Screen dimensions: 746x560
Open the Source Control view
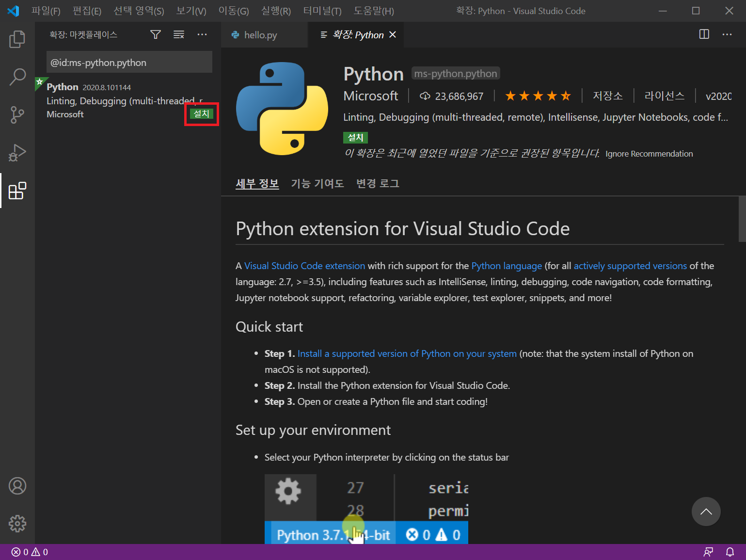[x=17, y=115]
